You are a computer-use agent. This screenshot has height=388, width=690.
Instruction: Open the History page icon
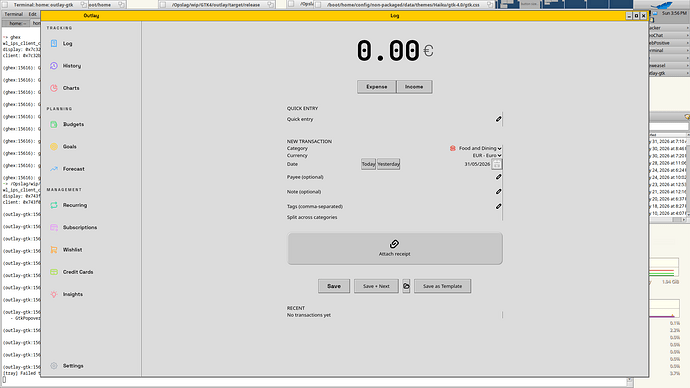point(54,66)
